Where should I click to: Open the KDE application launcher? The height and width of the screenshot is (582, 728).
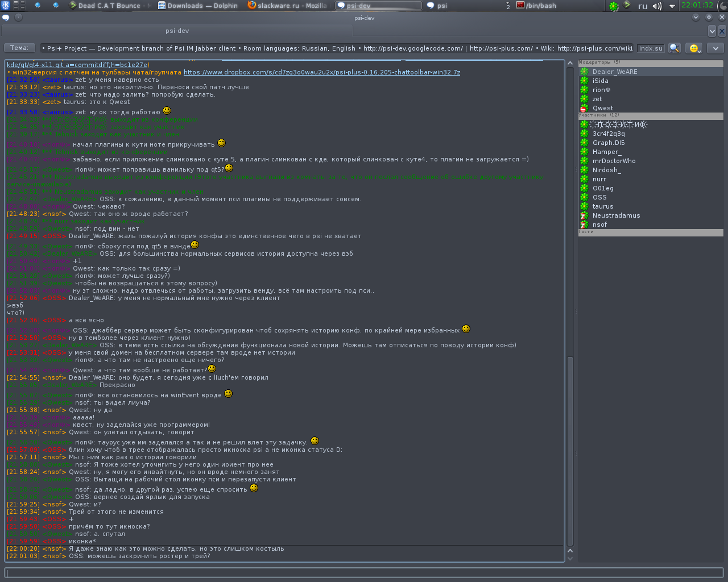coord(5,5)
